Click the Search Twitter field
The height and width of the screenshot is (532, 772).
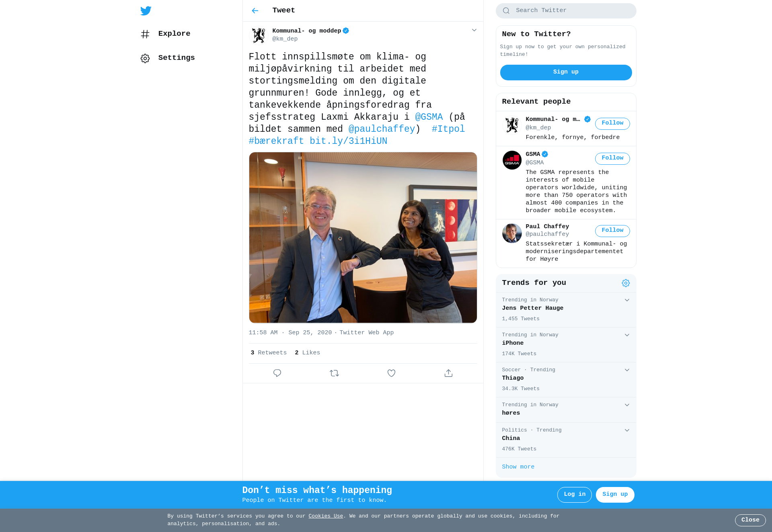[566, 11]
